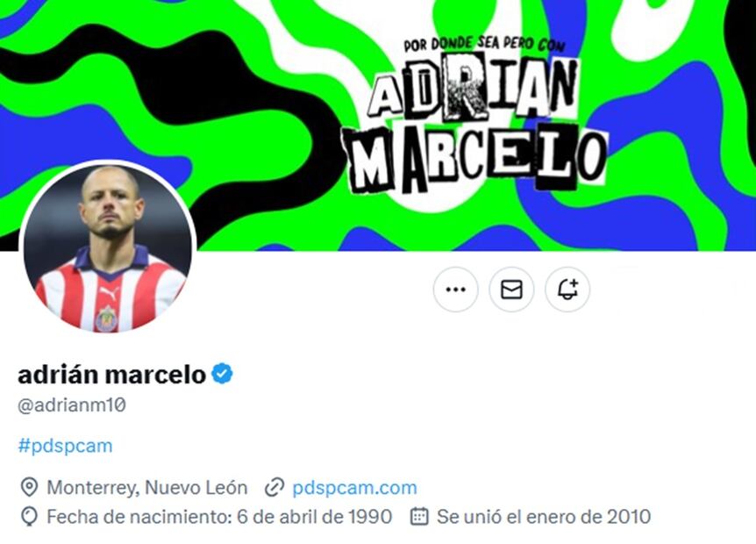Select the @adrianm10 handle text

[x=72, y=404]
